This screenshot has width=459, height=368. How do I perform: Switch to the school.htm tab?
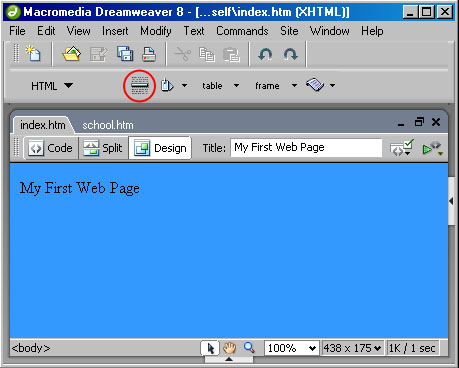click(x=108, y=125)
